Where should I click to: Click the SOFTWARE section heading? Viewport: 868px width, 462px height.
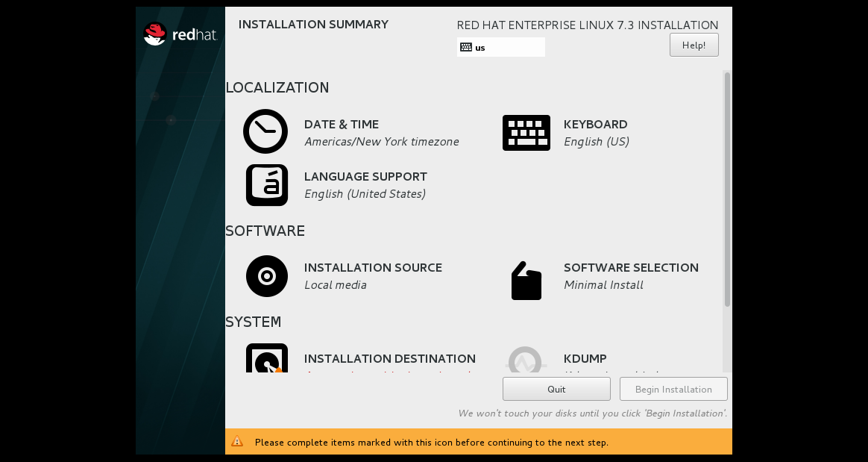point(265,231)
